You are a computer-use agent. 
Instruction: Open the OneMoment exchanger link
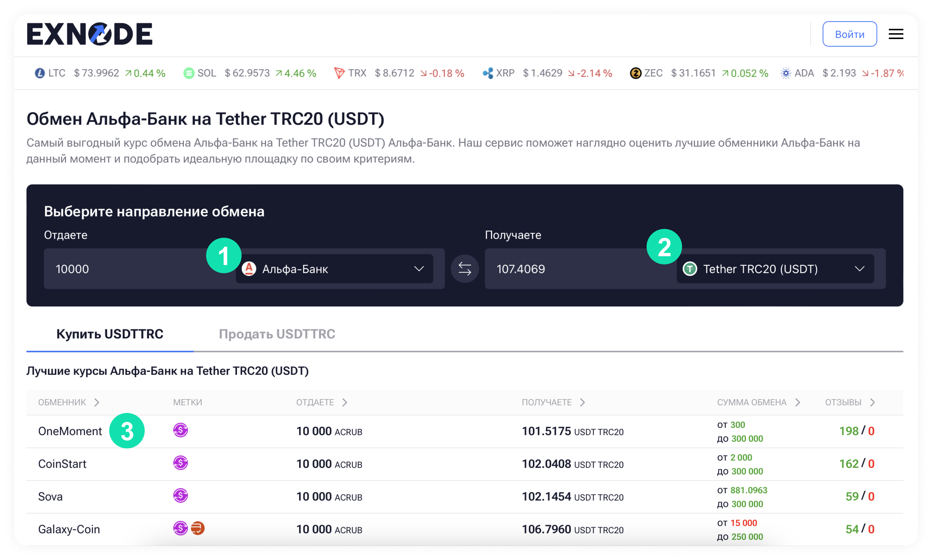[70, 431]
